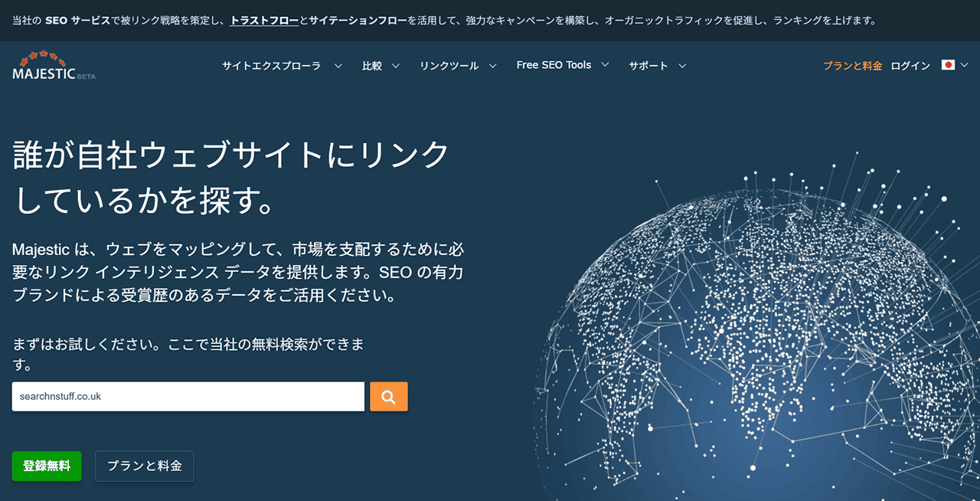Screen dimensions: 980x501
Task: Expand the リンクツール dropdown arrow
Action: (492, 66)
